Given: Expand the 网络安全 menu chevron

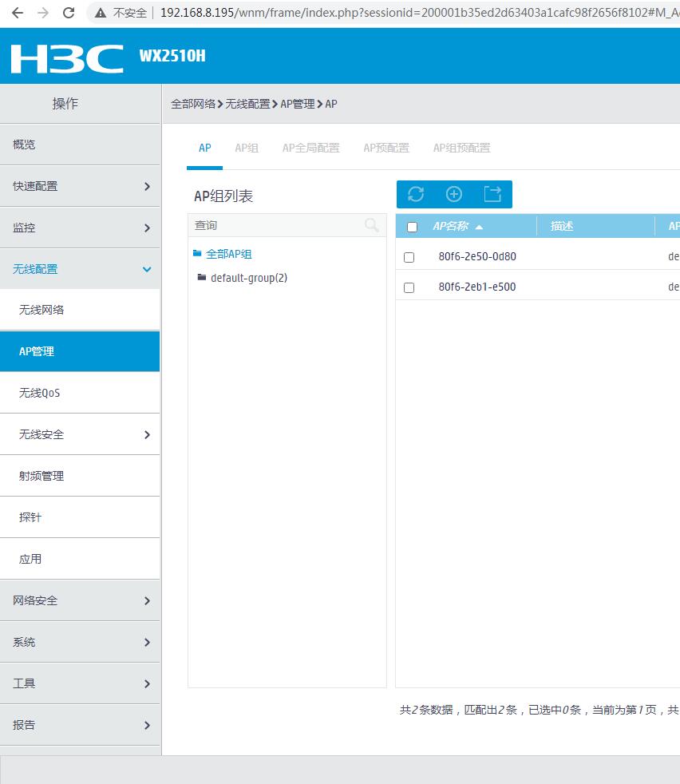Looking at the screenshot, I should [x=147, y=601].
